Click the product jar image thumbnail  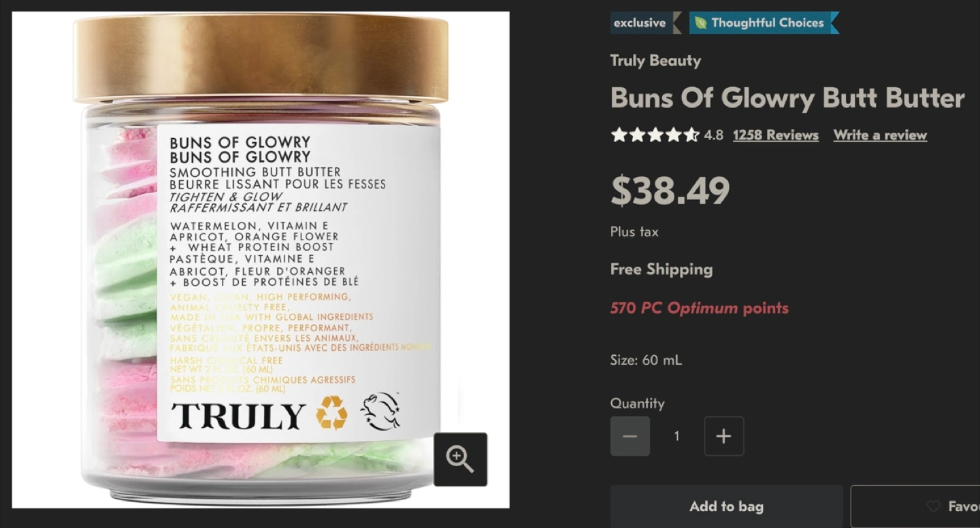click(x=261, y=260)
